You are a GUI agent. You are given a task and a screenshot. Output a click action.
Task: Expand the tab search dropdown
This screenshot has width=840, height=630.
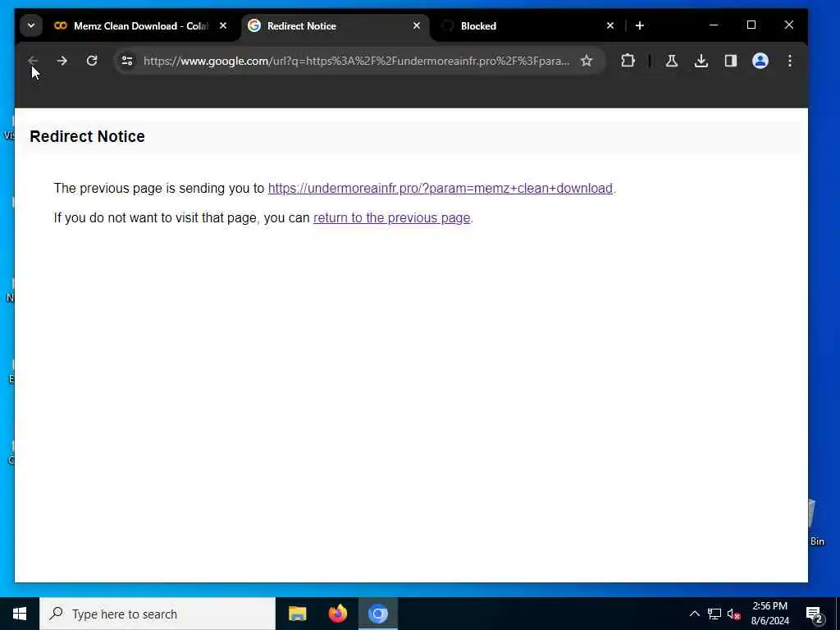tap(31, 25)
